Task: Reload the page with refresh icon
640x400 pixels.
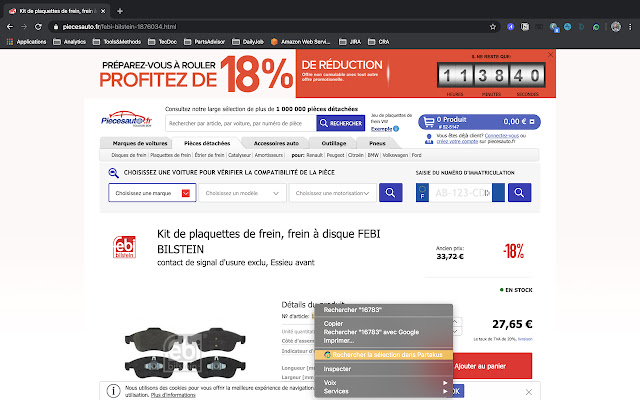Action: tap(38, 27)
